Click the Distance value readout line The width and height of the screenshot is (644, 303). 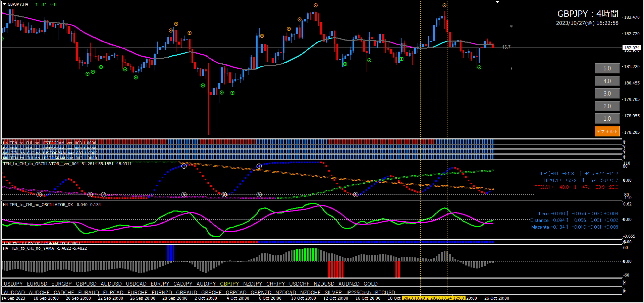pyautogui.click(x=574, y=220)
